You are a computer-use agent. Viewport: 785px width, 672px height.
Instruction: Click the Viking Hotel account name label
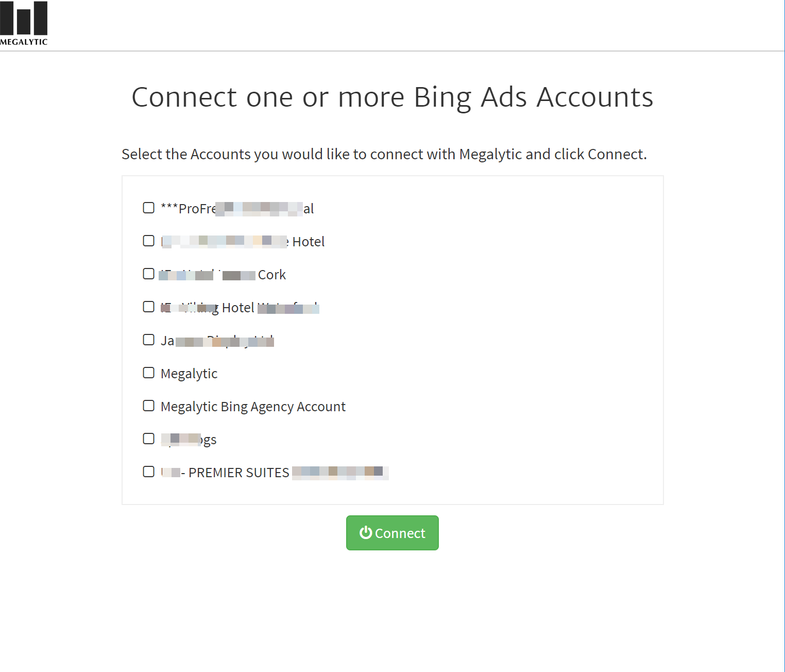[240, 308]
